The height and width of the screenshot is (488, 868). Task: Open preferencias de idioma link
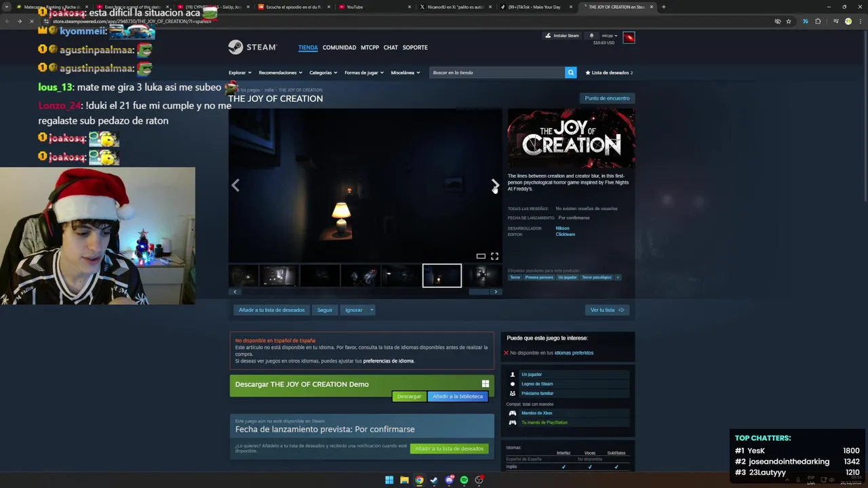(388, 361)
